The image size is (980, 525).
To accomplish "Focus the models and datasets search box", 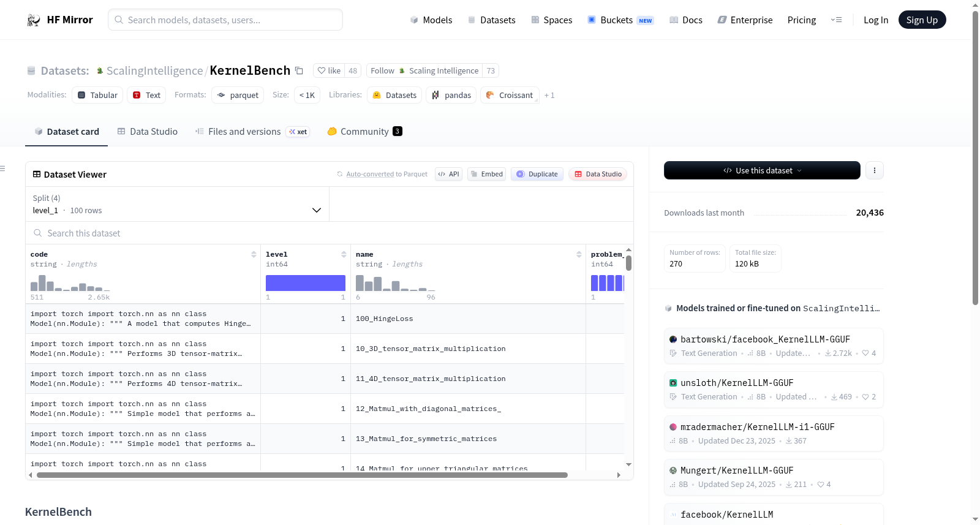I will (225, 20).
